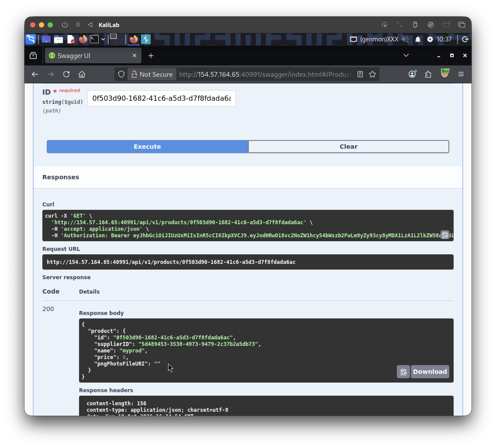Screen dimensions: 496x448
Task: Click the content-length: 156 header line
Action: point(116,403)
